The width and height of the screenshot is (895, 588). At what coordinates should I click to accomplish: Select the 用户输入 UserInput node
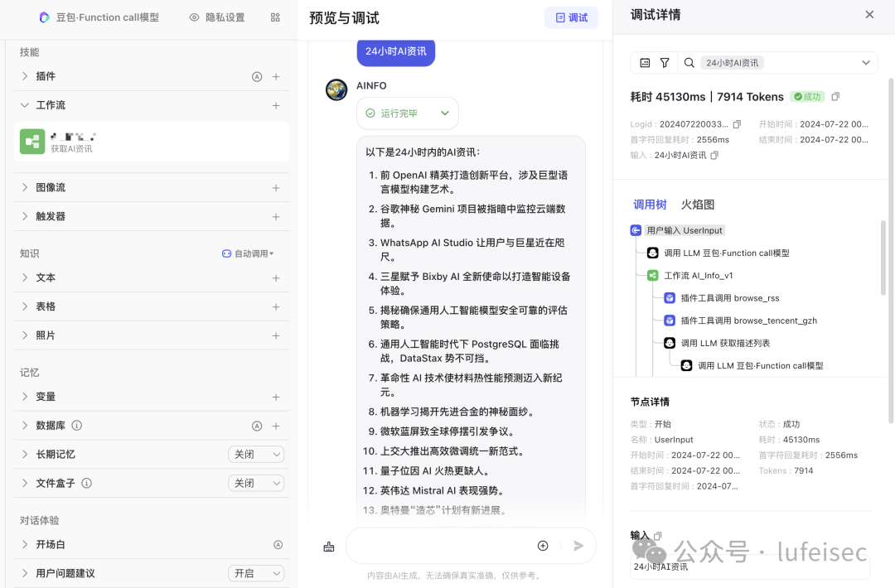677,230
